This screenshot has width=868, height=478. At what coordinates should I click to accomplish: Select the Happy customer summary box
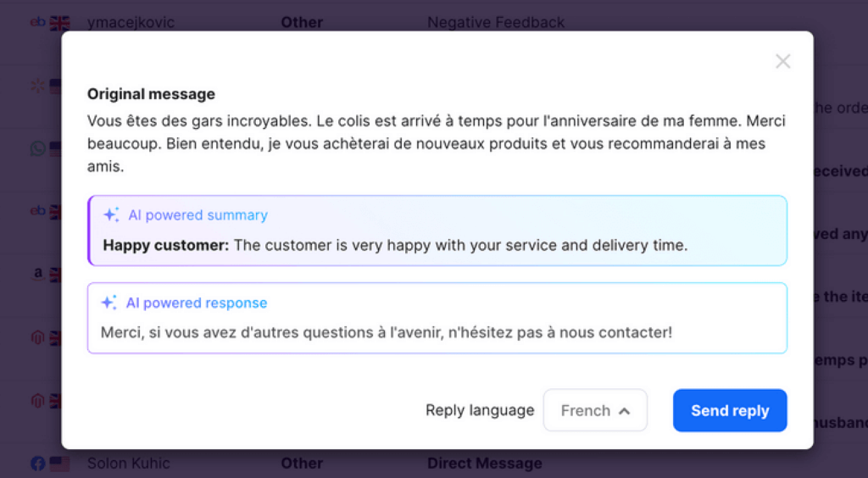point(437,231)
